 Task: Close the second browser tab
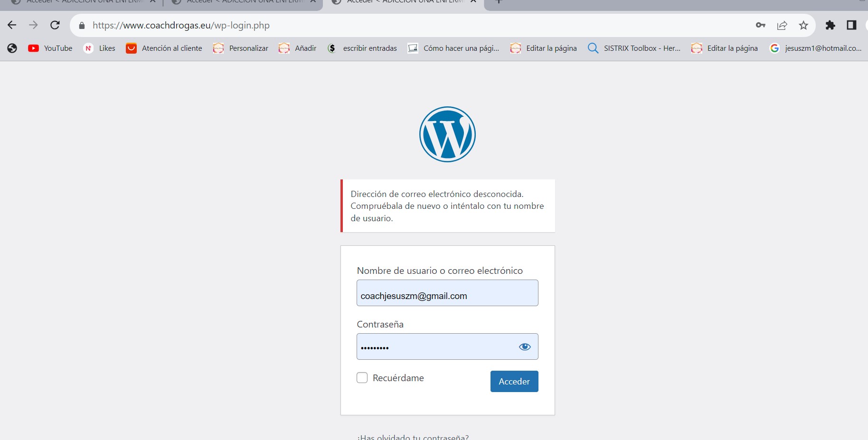[313, 1]
